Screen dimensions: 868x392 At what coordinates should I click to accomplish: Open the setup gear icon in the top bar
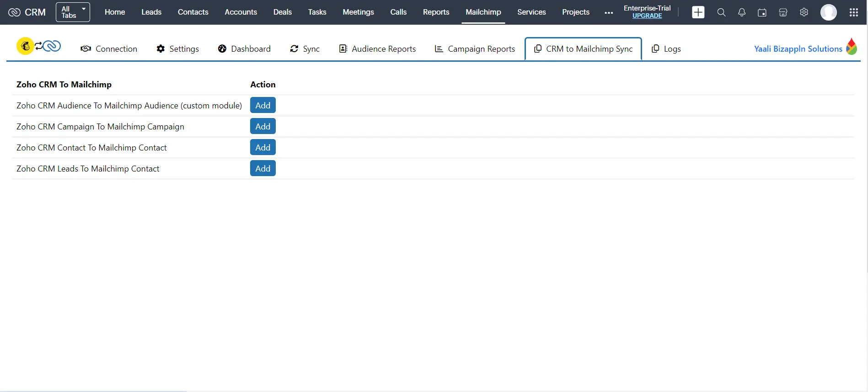point(804,12)
